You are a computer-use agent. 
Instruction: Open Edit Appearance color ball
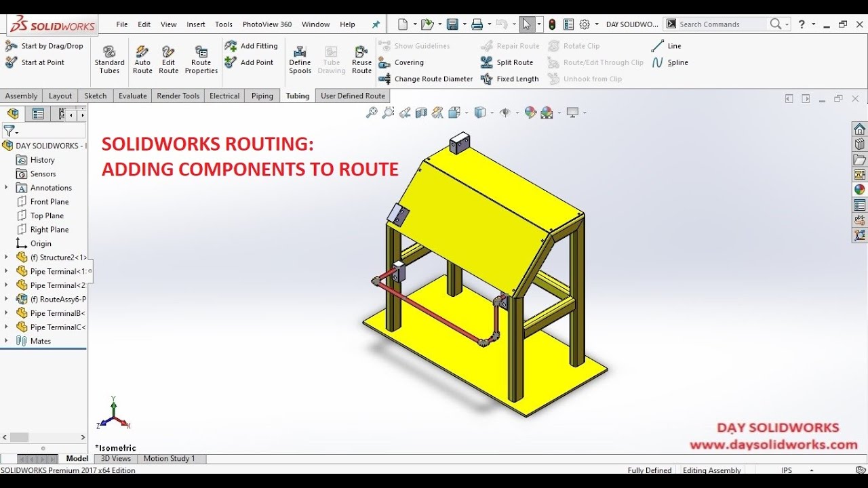click(530, 113)
